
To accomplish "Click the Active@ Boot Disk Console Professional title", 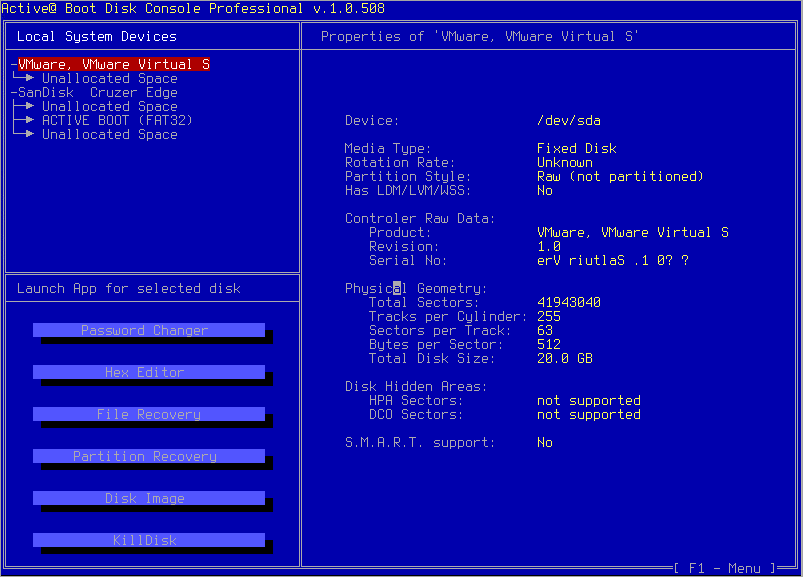I will tap(193, 8).
